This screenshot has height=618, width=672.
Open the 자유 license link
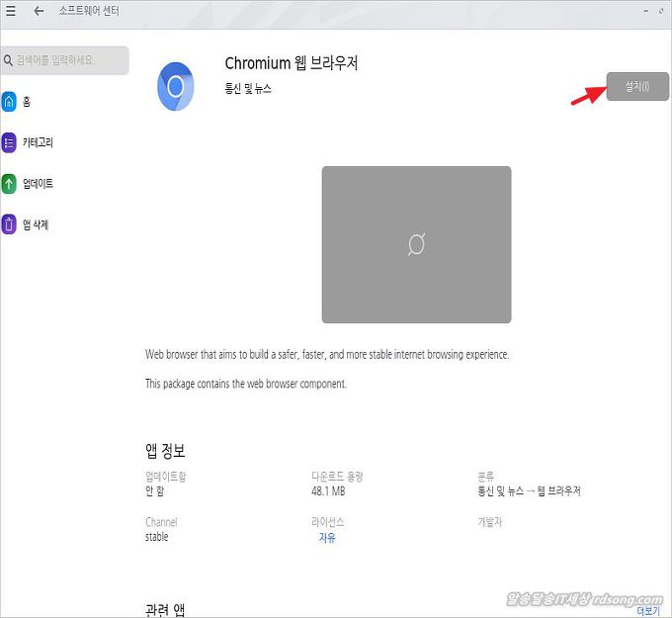click(x=327, y=538)
